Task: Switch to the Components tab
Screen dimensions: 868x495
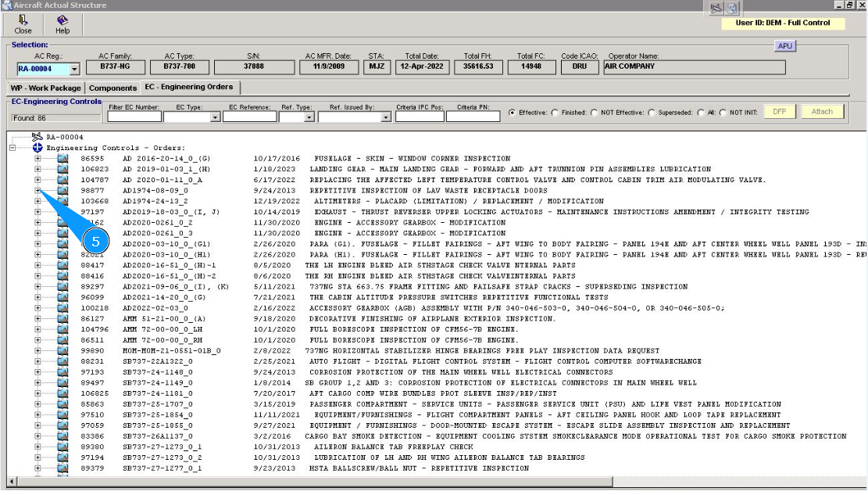Action: pos(113,88)
